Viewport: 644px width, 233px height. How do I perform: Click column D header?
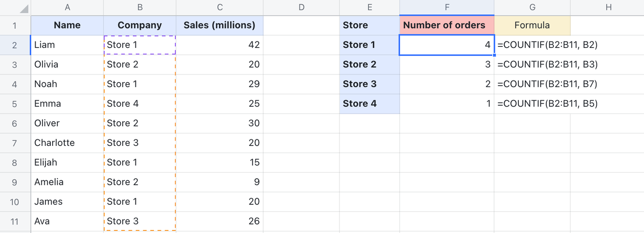click(x=301, y=7)
